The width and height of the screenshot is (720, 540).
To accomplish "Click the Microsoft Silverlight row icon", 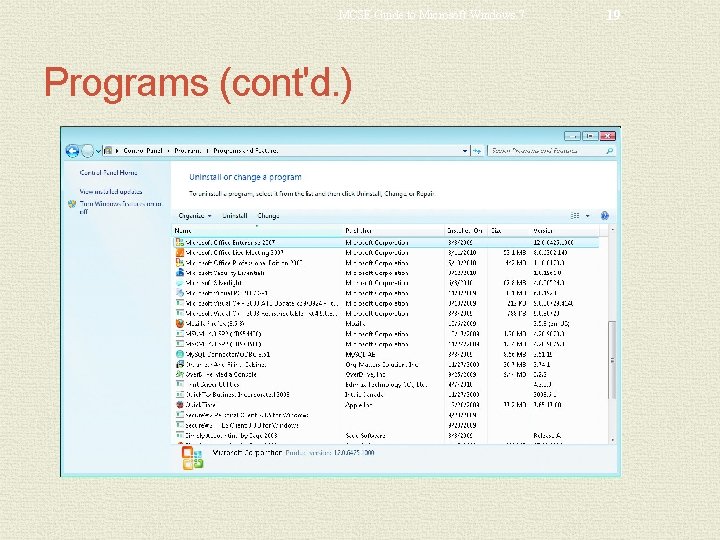I will (180, 283).
